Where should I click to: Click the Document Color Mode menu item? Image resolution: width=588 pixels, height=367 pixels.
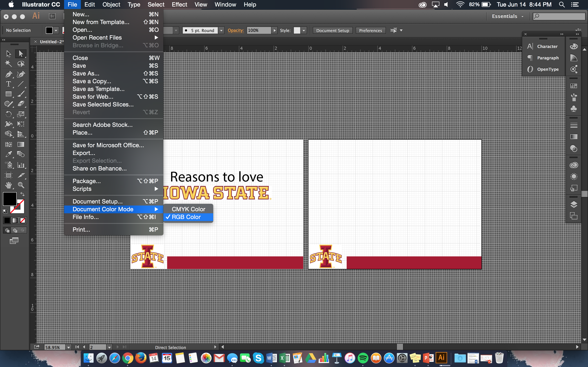pyautogui.click(x=103, y=209)
